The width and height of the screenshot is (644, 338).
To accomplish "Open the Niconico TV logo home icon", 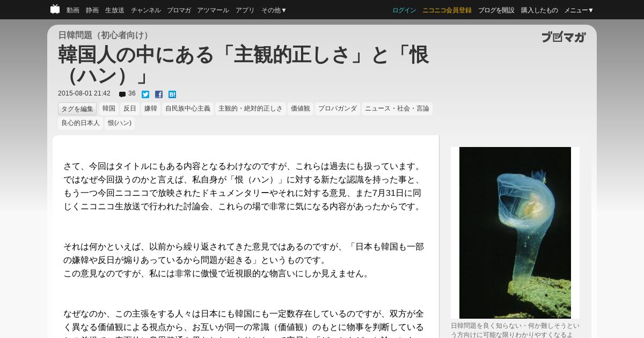I will tap(55, 9).
